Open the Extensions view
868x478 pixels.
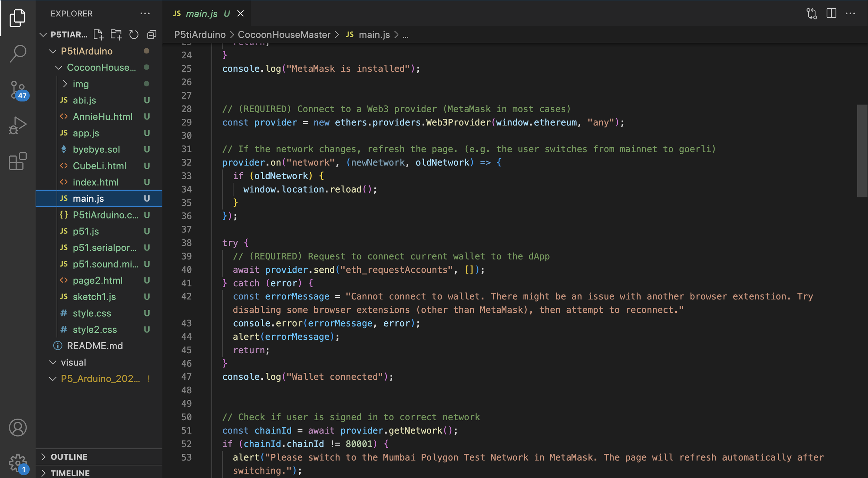18,161
